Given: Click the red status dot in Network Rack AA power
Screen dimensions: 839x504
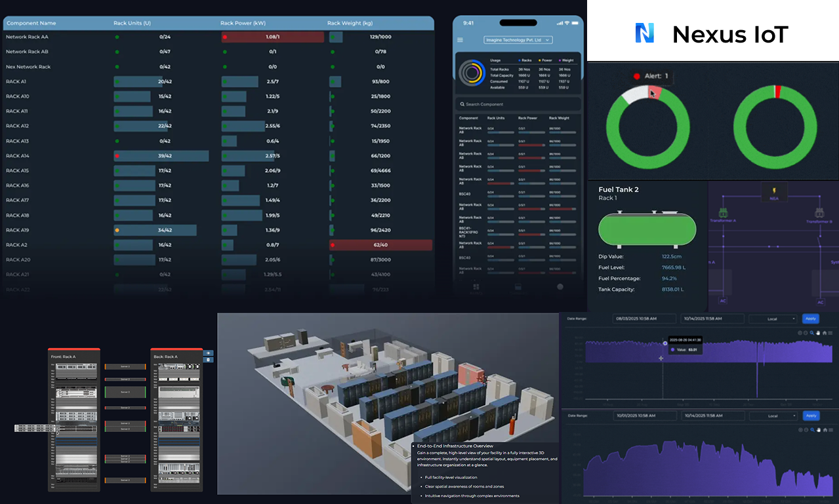Looking at the screenshot, I should [225, 37].
